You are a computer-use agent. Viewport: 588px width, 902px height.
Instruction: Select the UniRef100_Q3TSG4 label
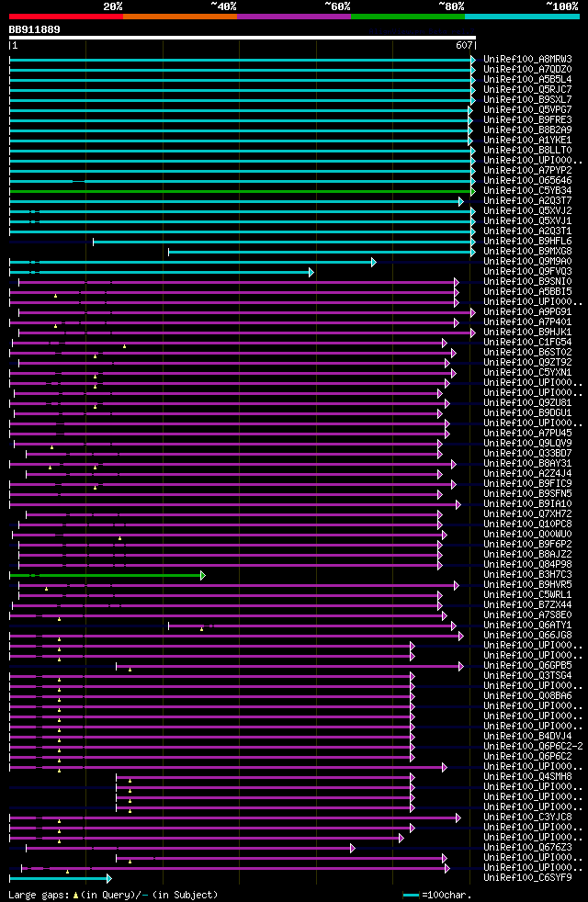pos(527,676)
